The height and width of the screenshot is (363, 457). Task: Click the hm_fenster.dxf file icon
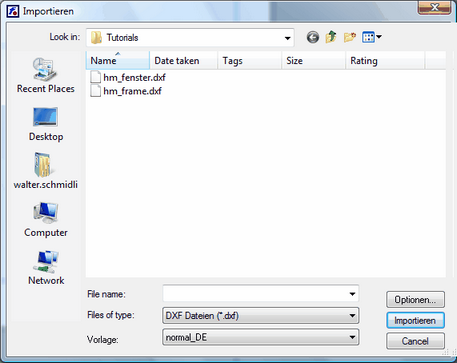96,77
